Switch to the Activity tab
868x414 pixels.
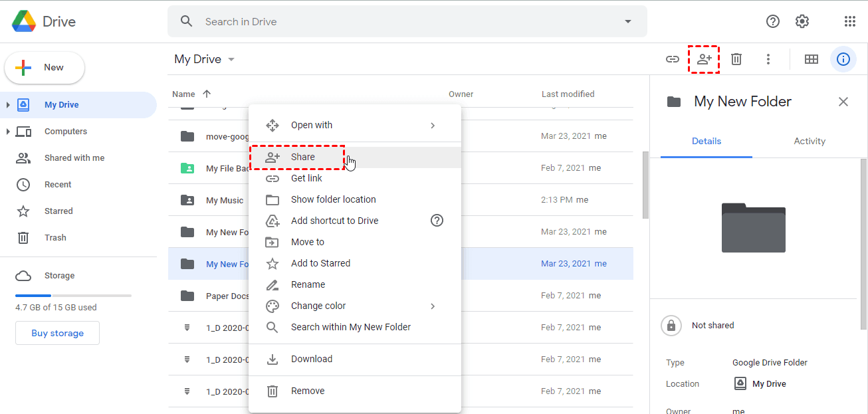coord(810,142)
